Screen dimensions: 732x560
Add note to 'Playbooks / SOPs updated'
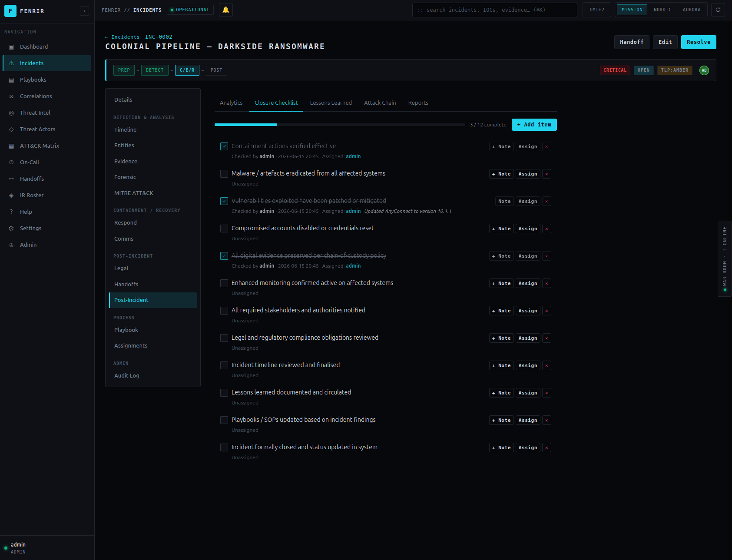tap(501, 421)
